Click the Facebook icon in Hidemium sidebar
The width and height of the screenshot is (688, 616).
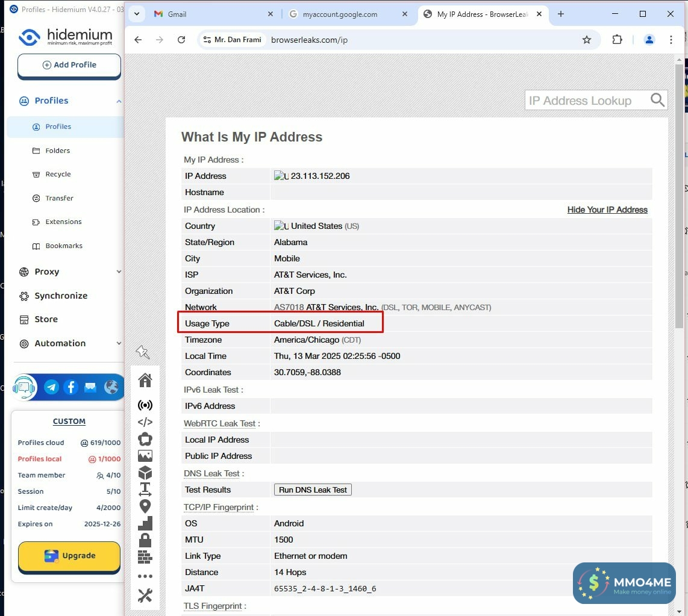[71, 387]
